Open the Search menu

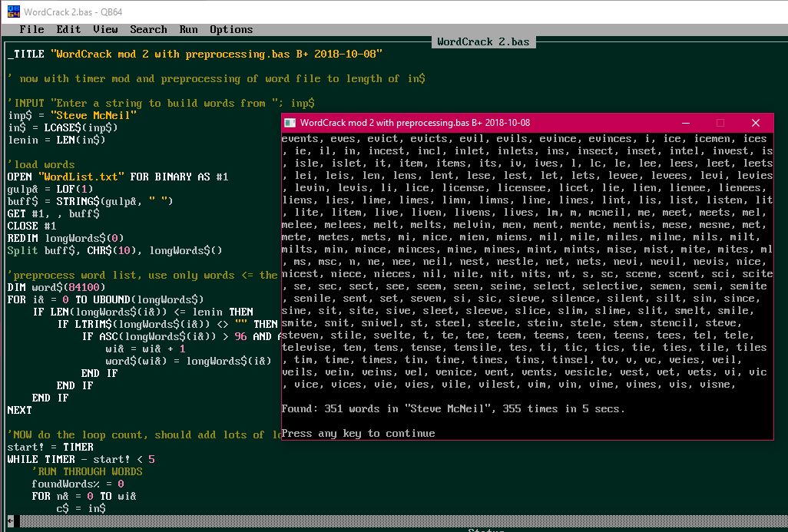[x=148, y=30]
